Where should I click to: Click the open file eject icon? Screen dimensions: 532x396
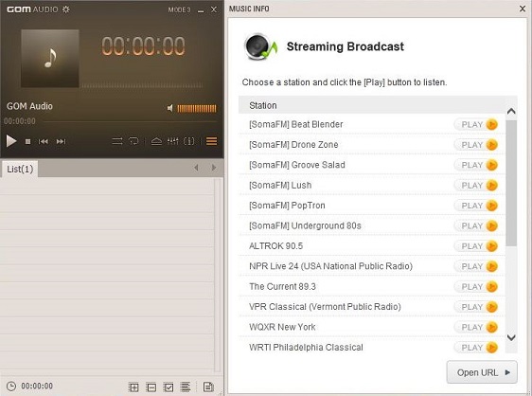pos(156,141)
